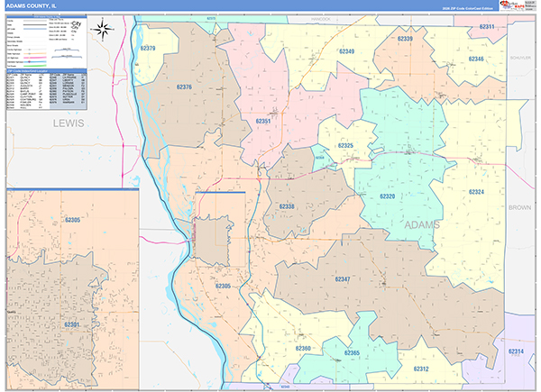Select ZIP code label 62365

(352, 352)
